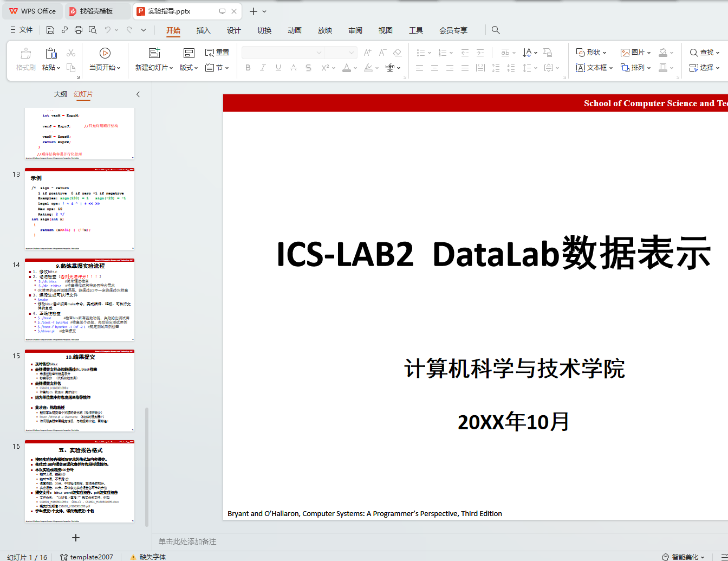
Task: Open the 文件 (File) menu
Action: pos(22,30)
